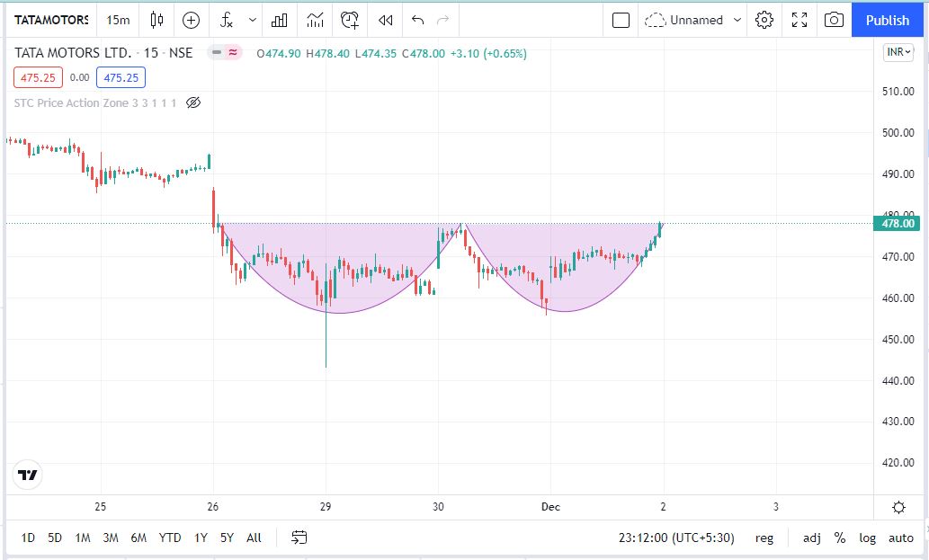The height and width of the screenshot is (560, 929).
Task: Toggle visibility of STC Price Action Zone indicator
Action: pyautogui.click(x=192, y=102)
